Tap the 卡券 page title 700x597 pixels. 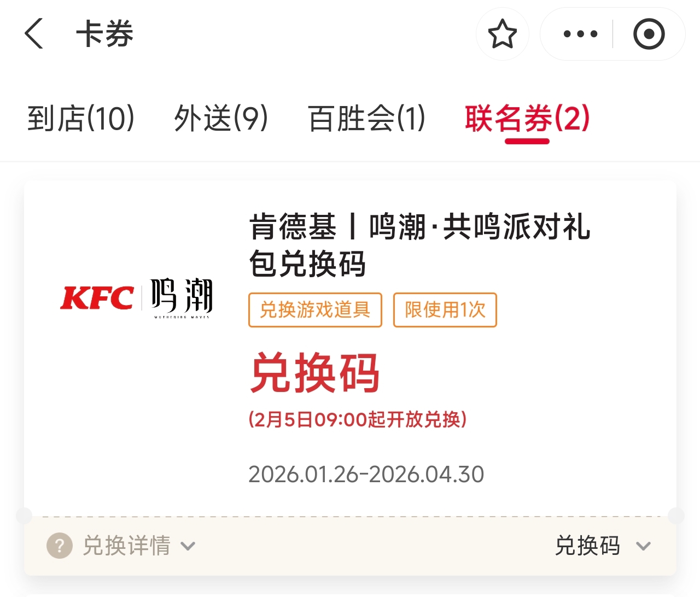(104, 34)
